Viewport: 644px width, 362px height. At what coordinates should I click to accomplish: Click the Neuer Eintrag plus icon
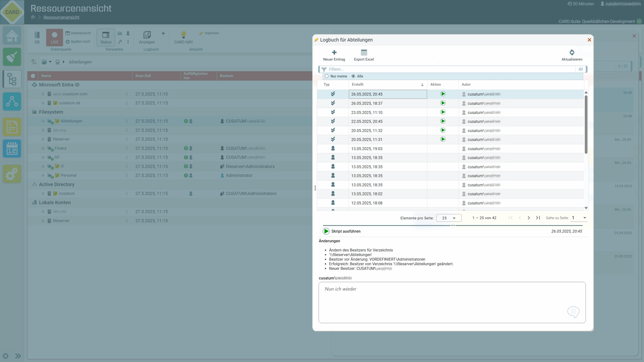click(334, 53)
